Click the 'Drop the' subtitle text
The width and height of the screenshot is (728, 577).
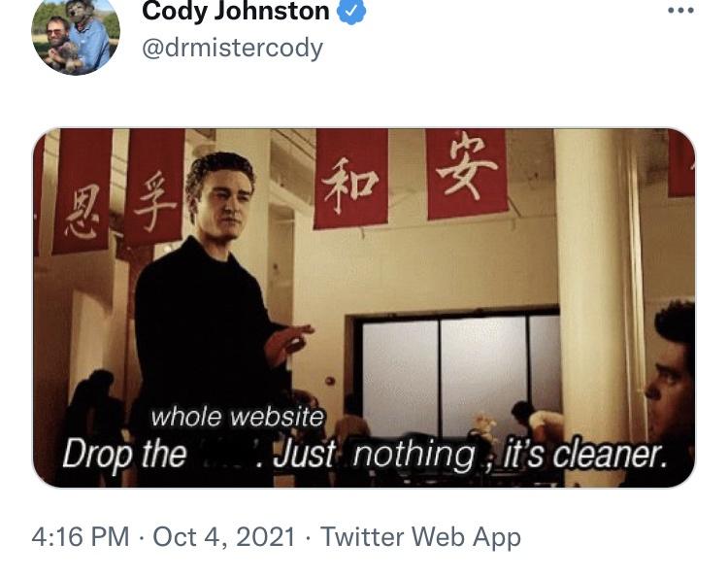(124, 454)
